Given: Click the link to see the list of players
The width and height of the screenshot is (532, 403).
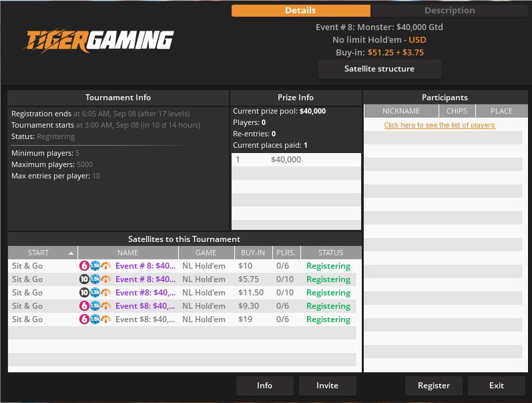Looking at the screenshot, I should pyautogui.click(x=439, y=125).
